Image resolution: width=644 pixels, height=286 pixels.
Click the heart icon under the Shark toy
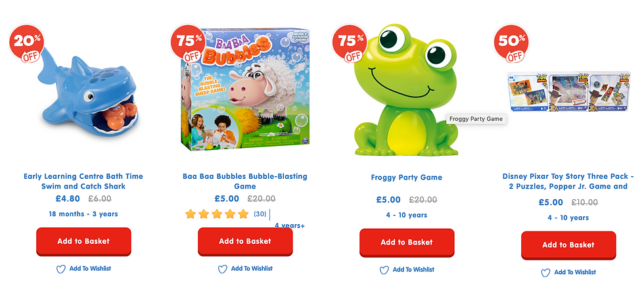[x=60, y=269]
